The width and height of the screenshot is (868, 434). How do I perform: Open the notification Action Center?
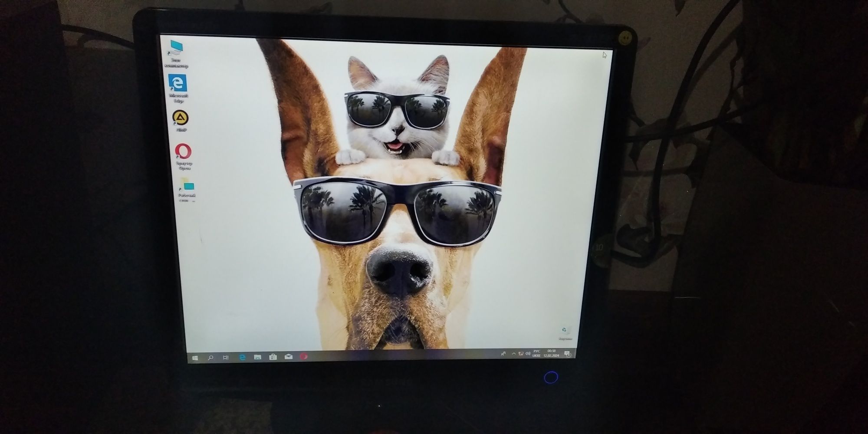[x=568, y=354]
